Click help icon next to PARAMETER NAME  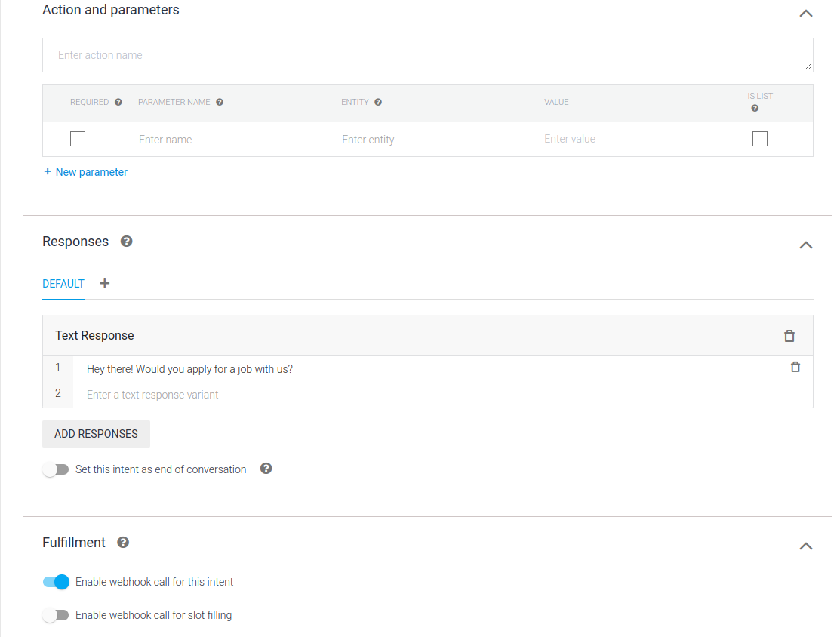[220, 102]
